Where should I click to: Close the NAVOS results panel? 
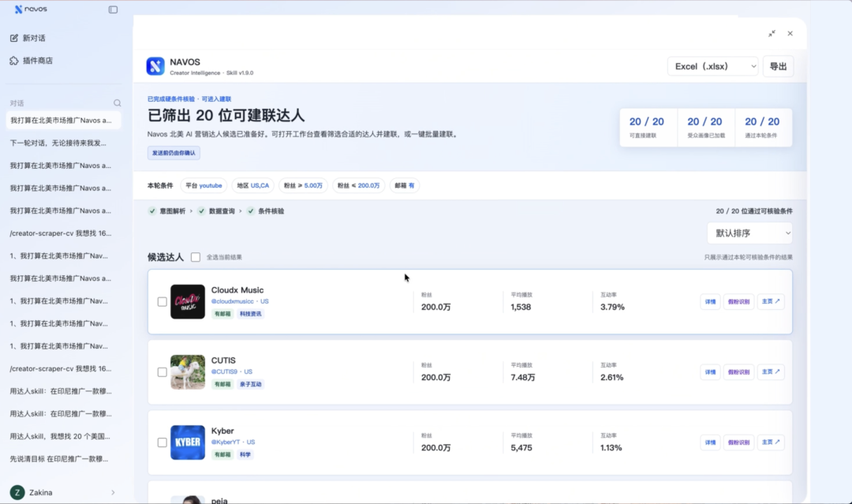(x=790, y=34)
